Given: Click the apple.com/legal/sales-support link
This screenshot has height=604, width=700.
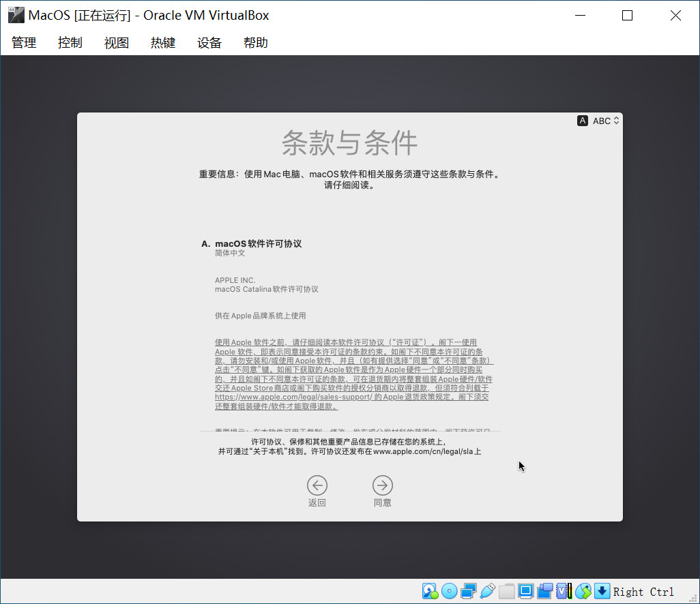Looking at the screenshot, I should 293,397.
